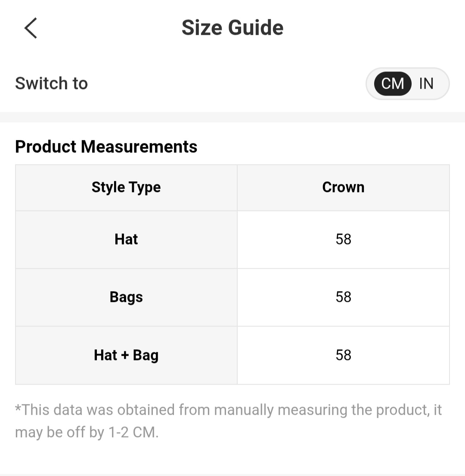Select the Bags row label
This screenshot has width=465, height=476.
tap(126, 297)
